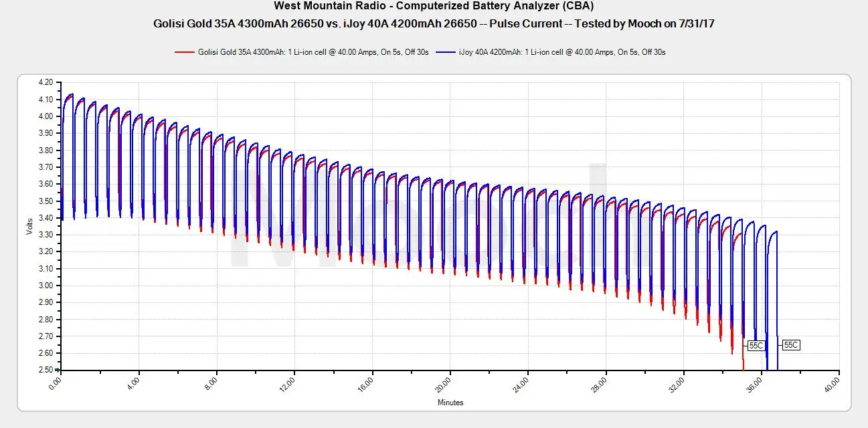The image size is (868, 428).
Task: Click the 3.40 volts axis tick label
Action: (46, 218)
